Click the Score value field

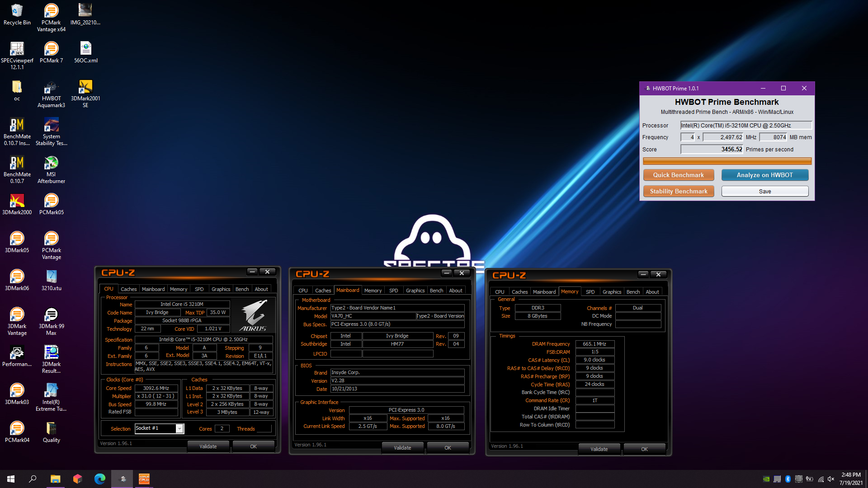712,149
